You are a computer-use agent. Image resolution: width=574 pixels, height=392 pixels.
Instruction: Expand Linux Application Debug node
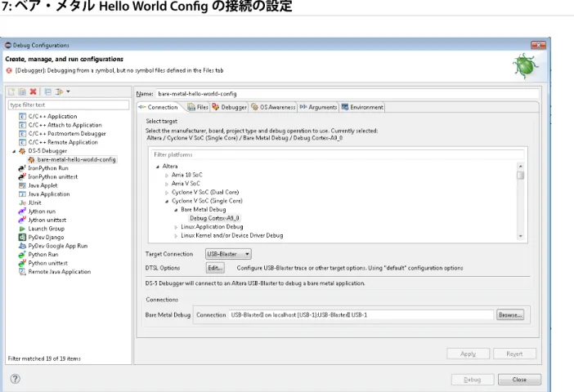click(x=176, y=227)
